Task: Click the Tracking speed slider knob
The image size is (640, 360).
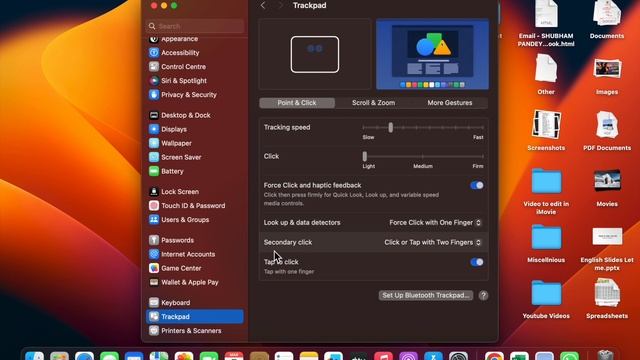Action: [391, 127]
